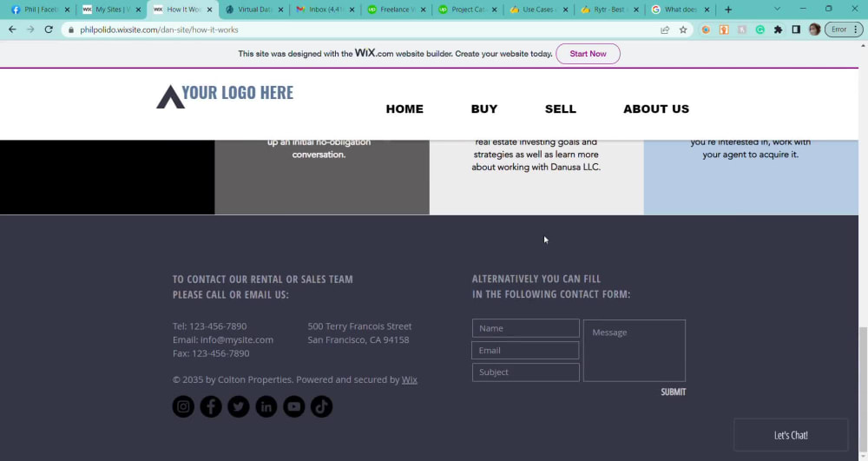This screenshot has width=868, height=461.
Task: View site information via the padlock icon
Action: [x=71, y=30]
